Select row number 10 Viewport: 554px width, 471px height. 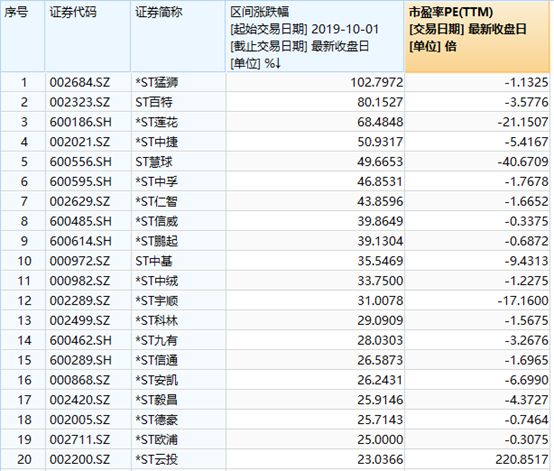24,261
